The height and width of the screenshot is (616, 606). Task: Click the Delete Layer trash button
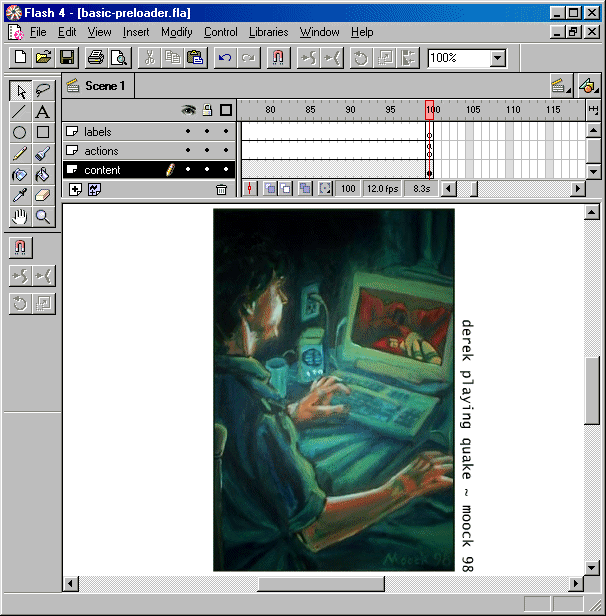[222, 190]
